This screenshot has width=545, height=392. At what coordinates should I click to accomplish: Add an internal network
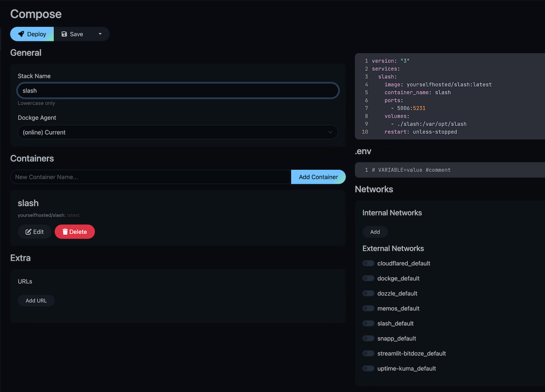click(375, 232)
